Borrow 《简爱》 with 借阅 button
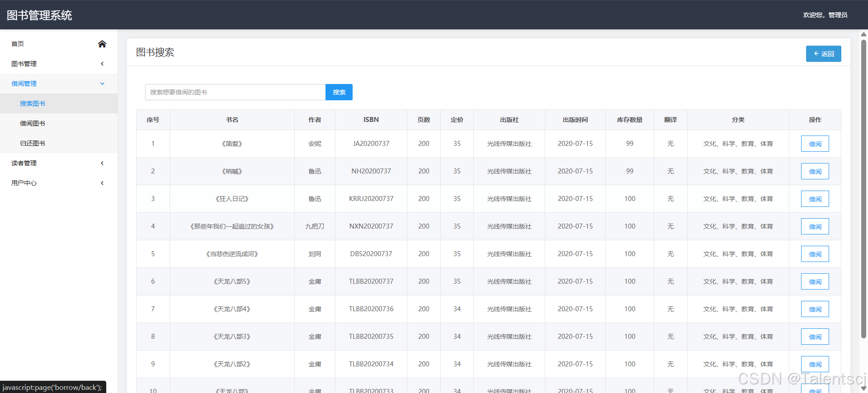868x393 pixels. pos(815,144)
